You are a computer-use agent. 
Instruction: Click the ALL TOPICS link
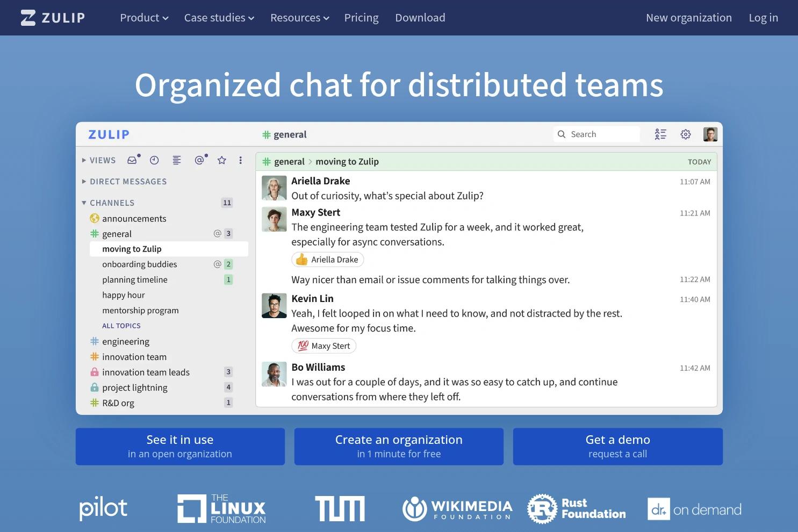[121, 326]
